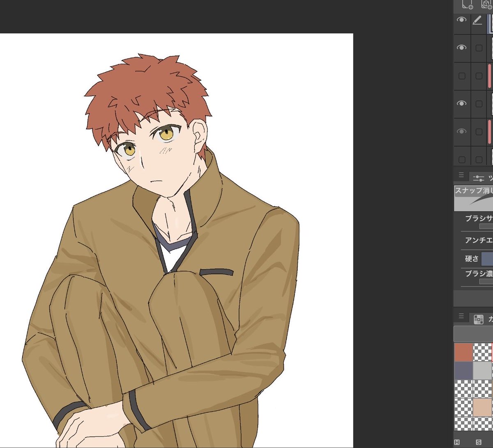Open the color set panel menu
The height and width of the screenshot is (448, 493).
(461, 316)
